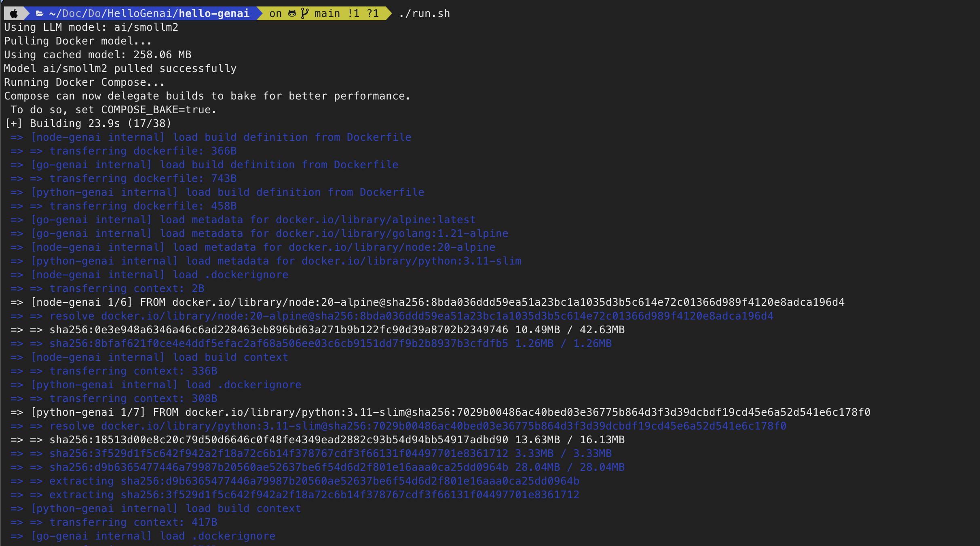Click 'transferring context: 308B' line
Image resolution: width=980 pixels, height=546 pixels.
click(114, 399)
